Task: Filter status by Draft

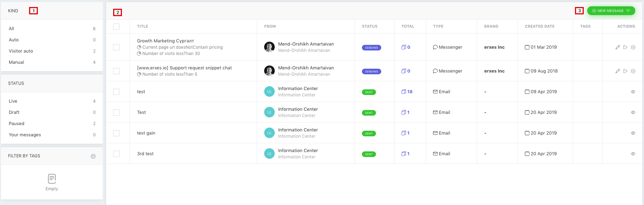Action: [x=52, y=112]
